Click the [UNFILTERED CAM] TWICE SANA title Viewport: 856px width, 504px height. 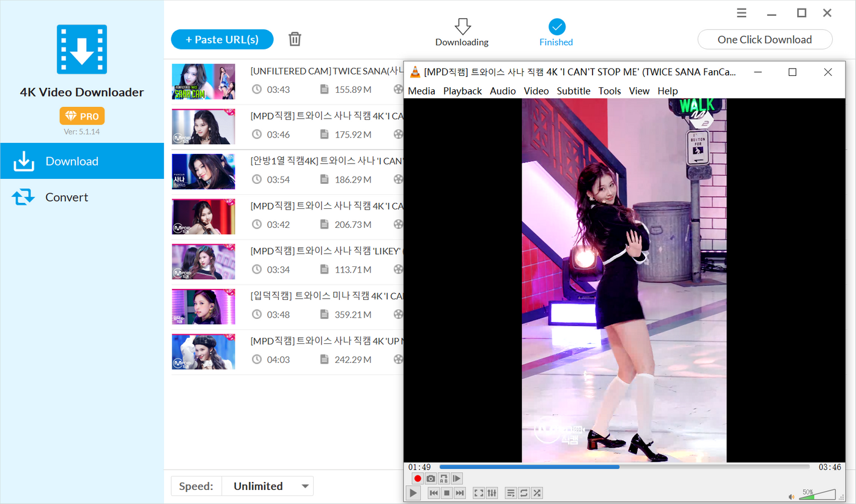tap(327, 71)
